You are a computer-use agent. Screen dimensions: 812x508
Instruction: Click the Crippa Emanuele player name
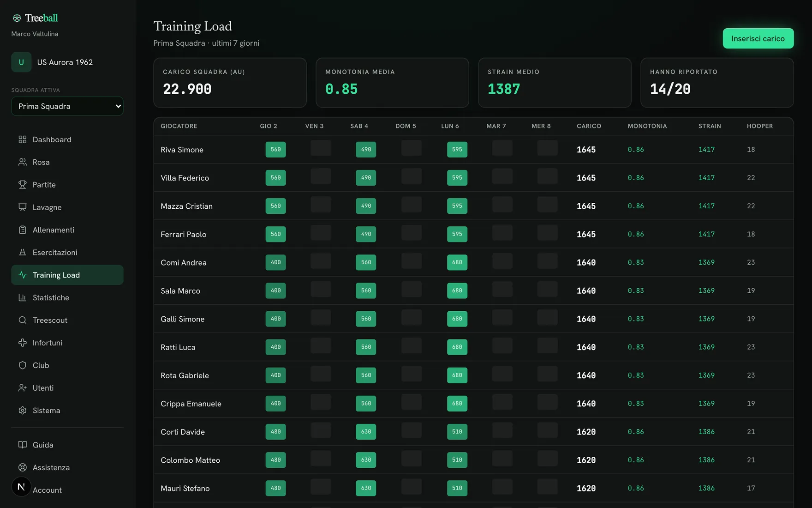point(191,404)
